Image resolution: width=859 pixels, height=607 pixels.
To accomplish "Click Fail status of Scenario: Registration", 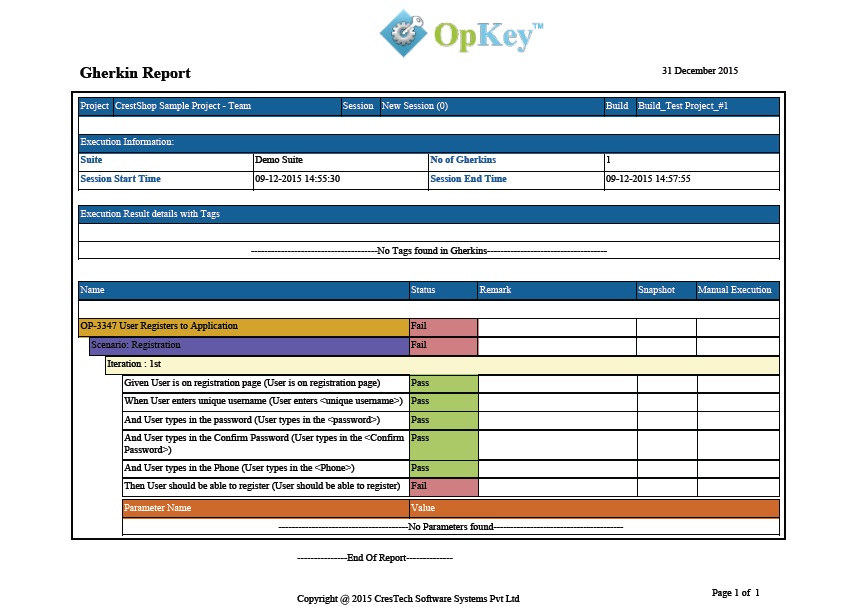I will coord(443,346).
